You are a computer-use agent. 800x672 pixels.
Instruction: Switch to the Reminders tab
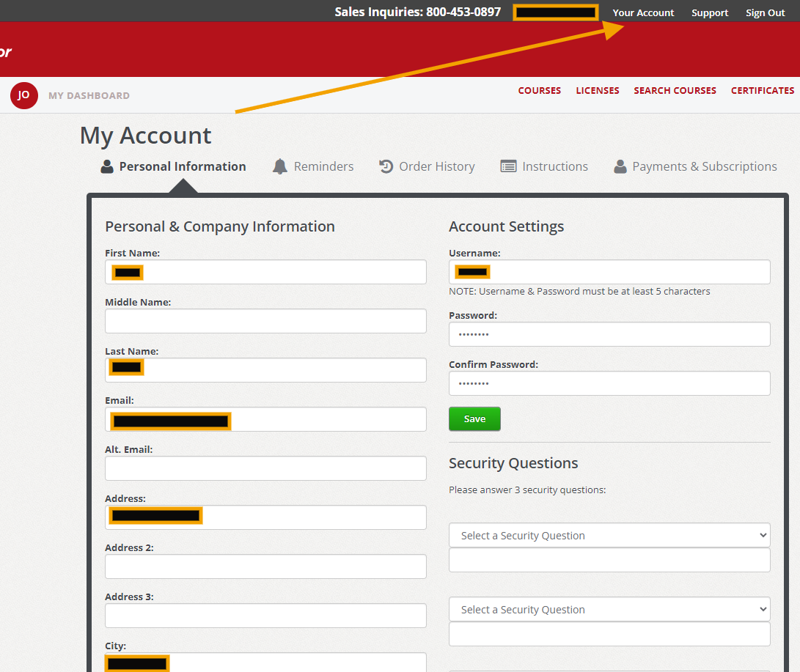pyautogui.click(x=323, y=166)
